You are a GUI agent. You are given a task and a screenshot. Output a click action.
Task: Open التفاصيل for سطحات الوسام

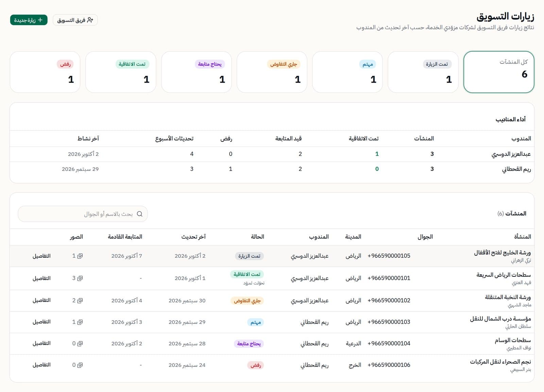[41, 343]
